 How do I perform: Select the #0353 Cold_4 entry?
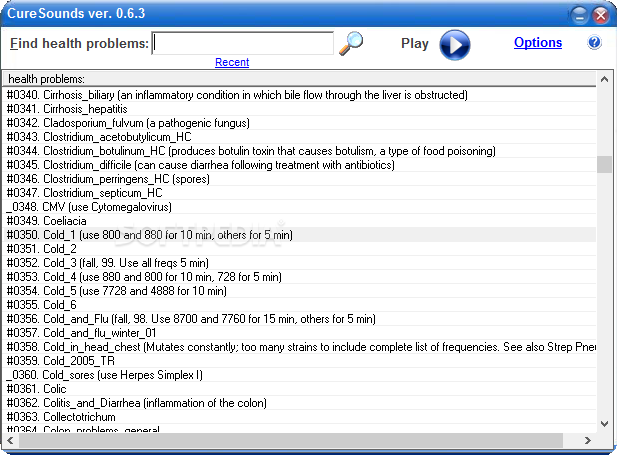pyautogui.click(x=300, y=277)
